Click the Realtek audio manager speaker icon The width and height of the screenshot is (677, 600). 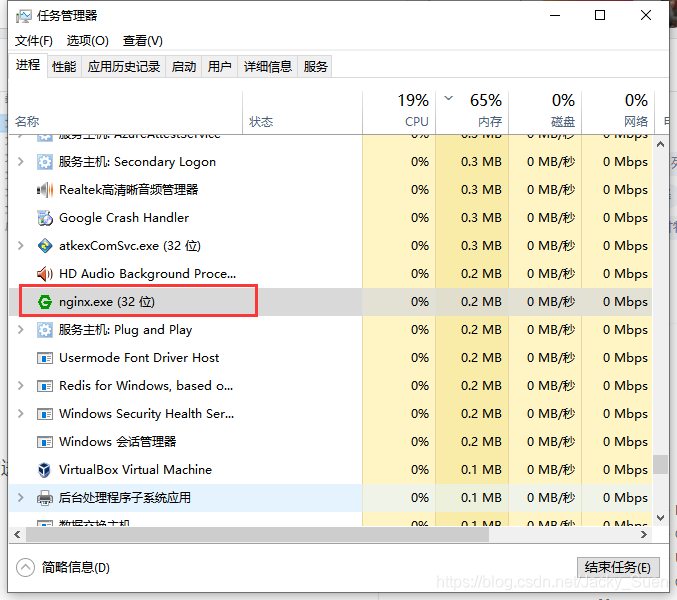[45, 190]
